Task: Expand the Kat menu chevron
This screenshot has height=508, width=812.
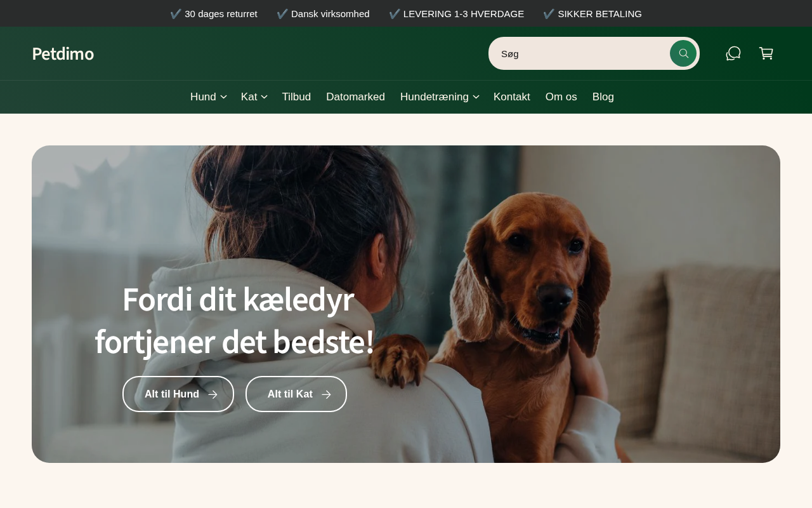Action: 264,97
